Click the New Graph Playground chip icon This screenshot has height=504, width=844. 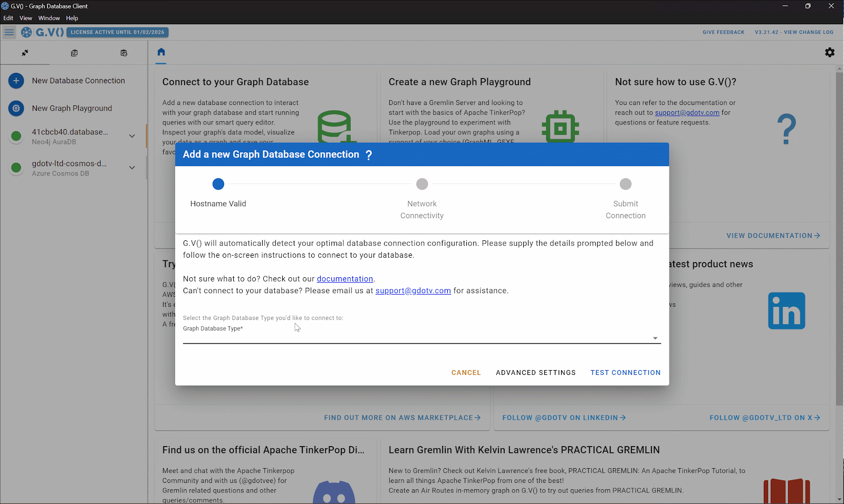pos(16,108)
